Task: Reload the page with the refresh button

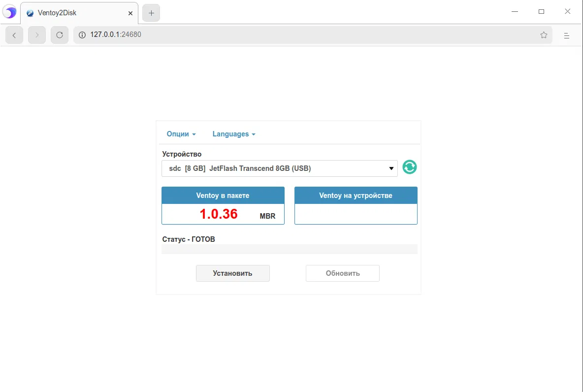Action: pyautogui.click(x=60, y=35)
